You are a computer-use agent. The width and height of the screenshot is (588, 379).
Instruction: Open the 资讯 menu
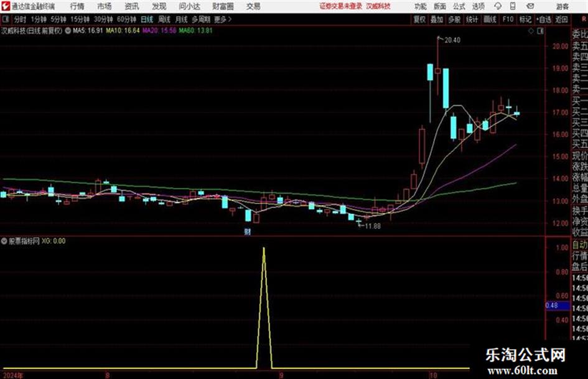pos(132,6)
